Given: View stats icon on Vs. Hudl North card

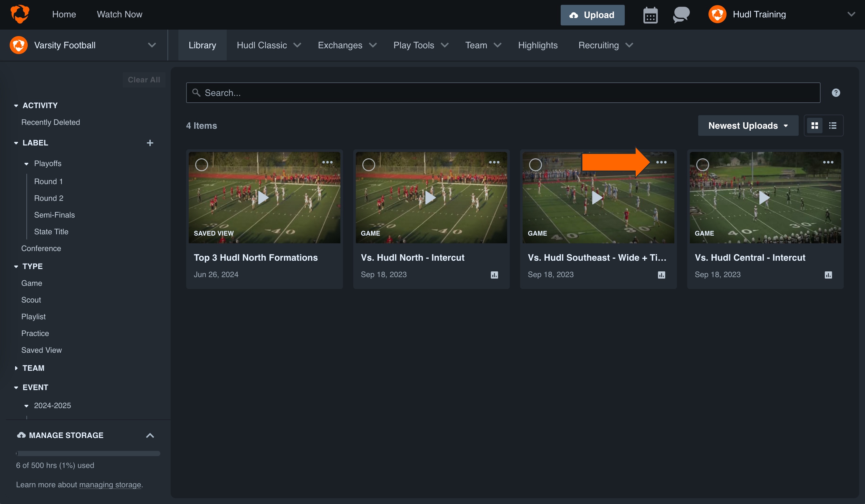Looking at the screenshot, I should 494,275.
